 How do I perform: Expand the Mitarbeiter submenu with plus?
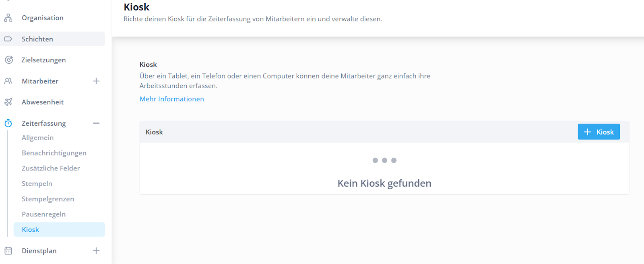pos(96,81)
